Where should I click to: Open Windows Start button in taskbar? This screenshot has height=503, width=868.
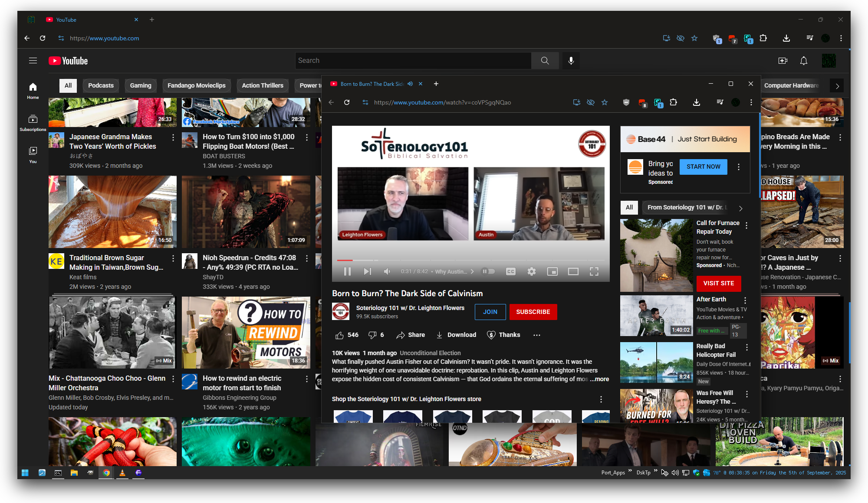[x=25, y=473]
